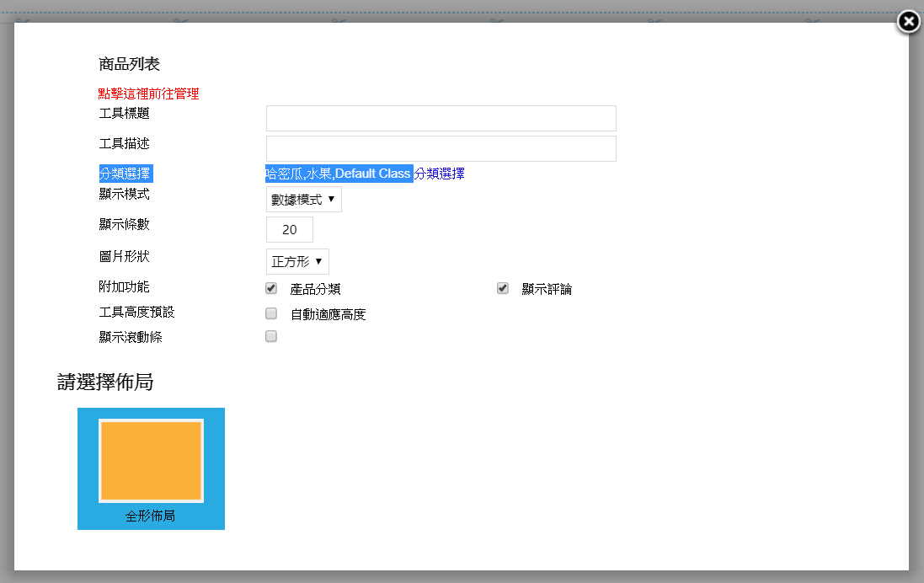Uncheck the 產品分類 checkbox
924x583 pixels.
point(271,288)
